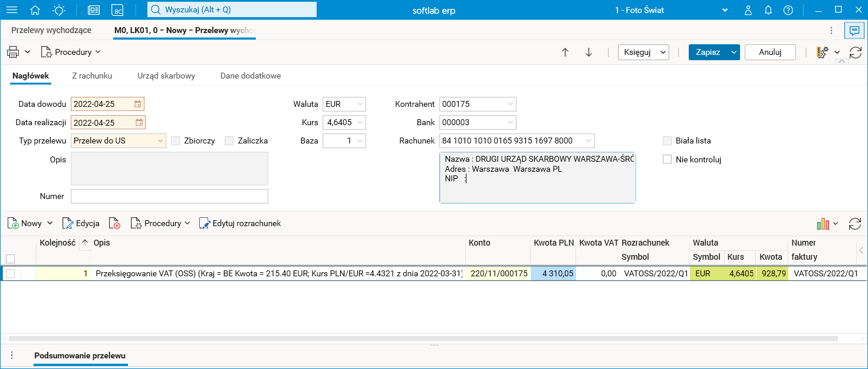Viewport: 868px width, 369px height.
Task: Refresh the transfer lines grid
Action: 854,223
